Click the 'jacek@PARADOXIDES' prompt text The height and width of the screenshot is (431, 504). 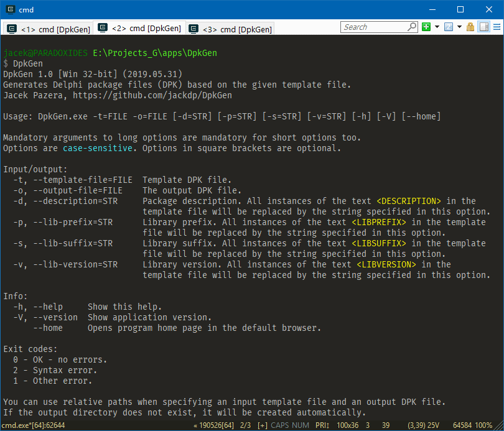45,53
